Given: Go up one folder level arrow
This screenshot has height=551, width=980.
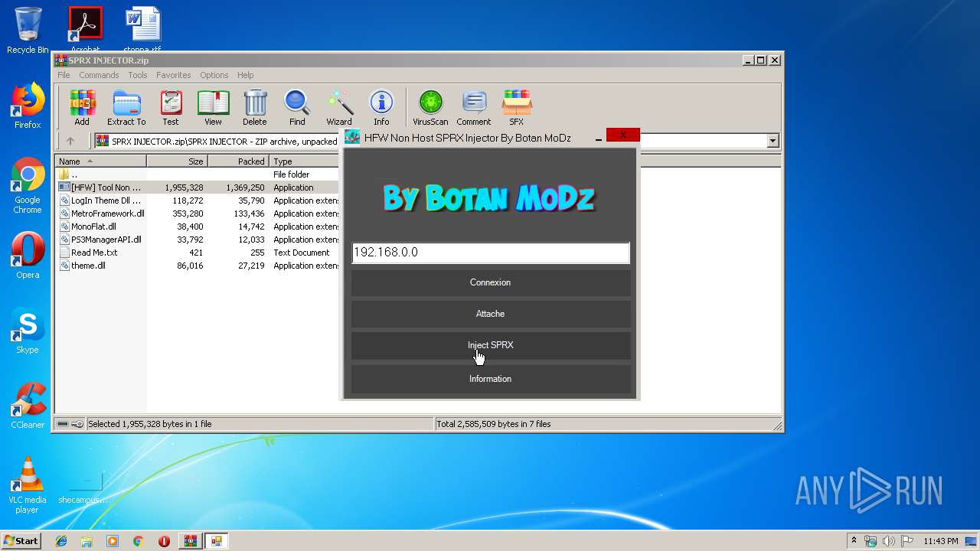Looking at the screenshot, I should click(70, 141).
